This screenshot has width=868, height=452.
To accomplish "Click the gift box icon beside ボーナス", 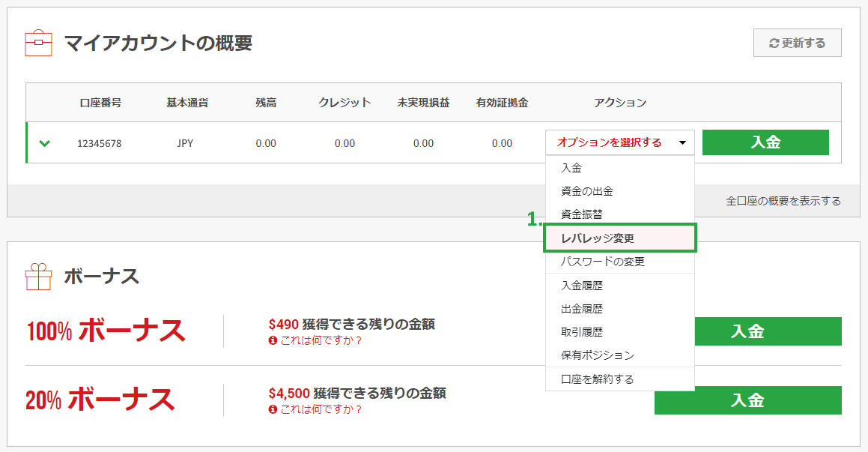I will click(x=39, y=277).
